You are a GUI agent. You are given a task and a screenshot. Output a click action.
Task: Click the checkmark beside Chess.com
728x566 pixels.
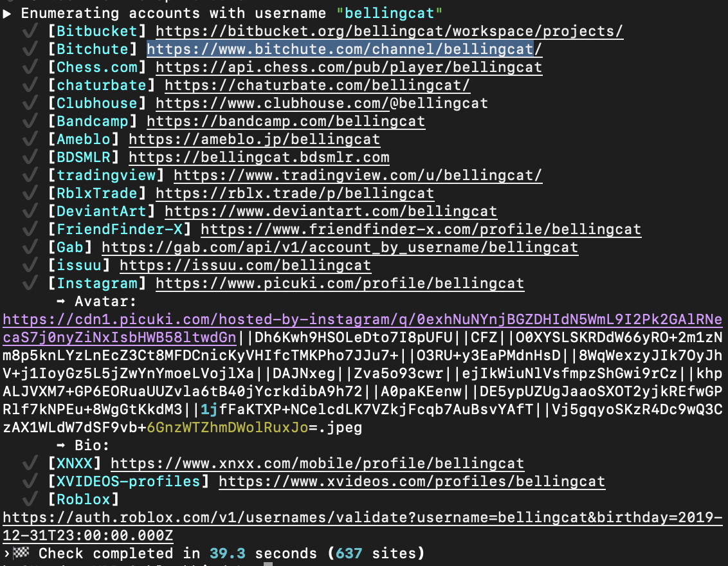[x=30, y=67]
